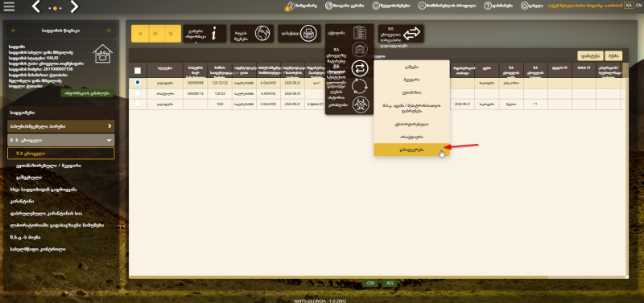This screenshot has height=303, width=644.
Task: Select highlighted ც.ხ ცხოველი sub-item in sidebar
Action: tap(61, 154)
